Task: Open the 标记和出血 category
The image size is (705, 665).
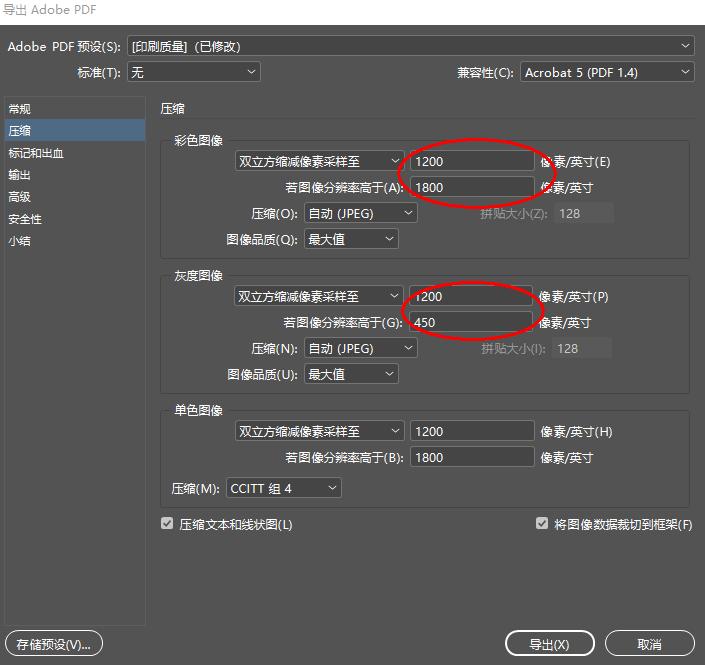Action: coord(75,153)
